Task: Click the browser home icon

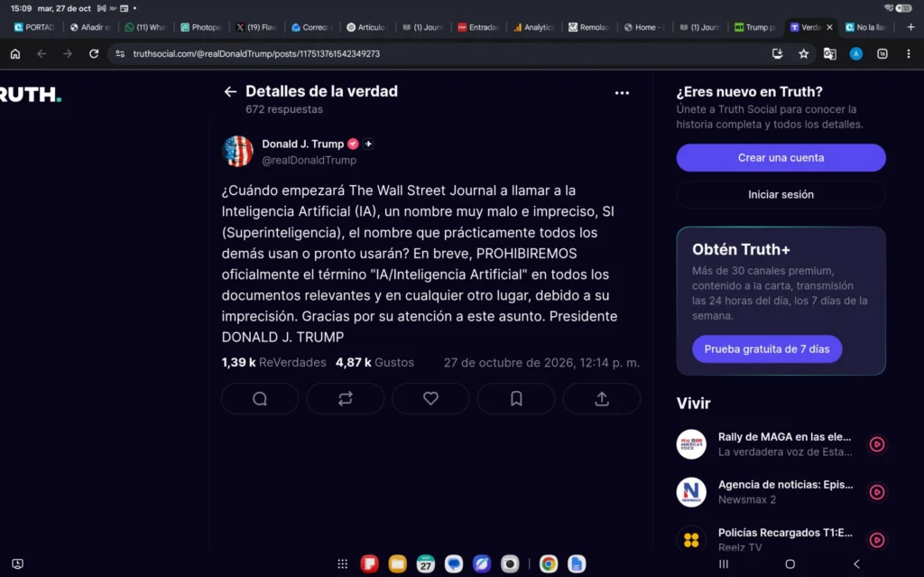Action: [15, 53]
